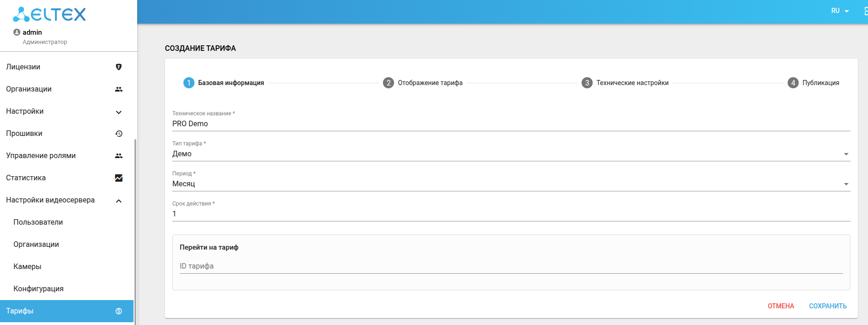Click the admin user avatar icon
The width and height of the screenshot is (868, 325).
pos(17,32)
